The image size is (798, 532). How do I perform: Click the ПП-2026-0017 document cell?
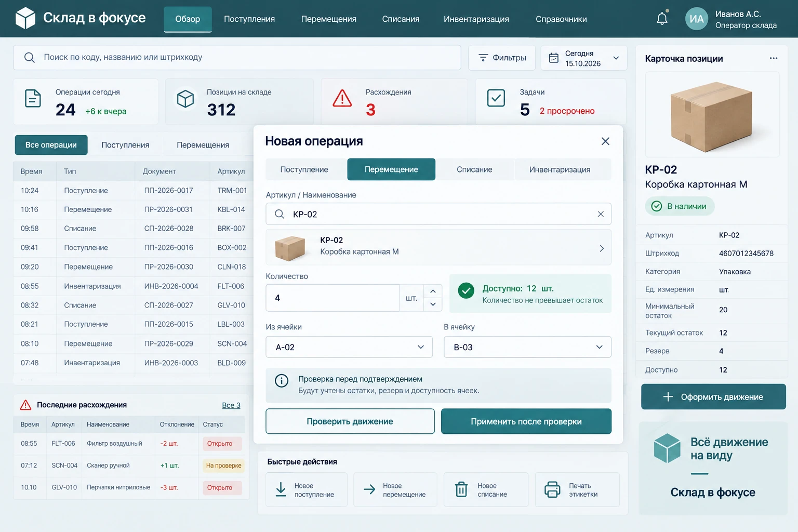(168, 191)
